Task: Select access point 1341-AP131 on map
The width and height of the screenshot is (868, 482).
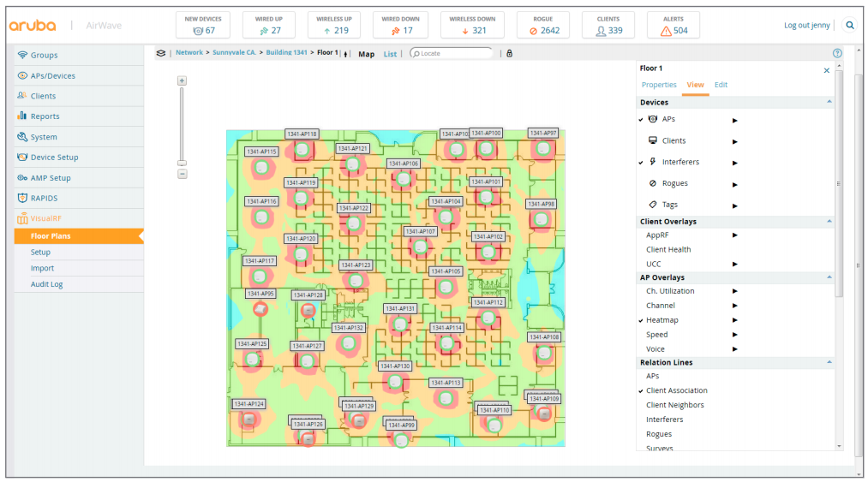Action: point(399,324)
